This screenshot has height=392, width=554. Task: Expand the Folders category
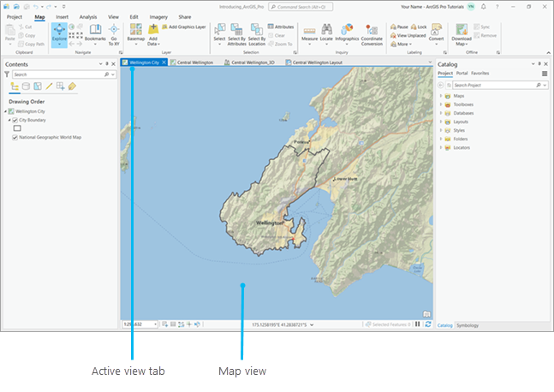coord(441,140)
